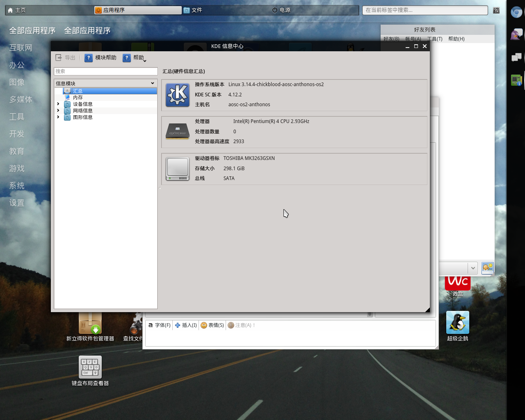Select the 内存 memory tree item

[78, 98]
